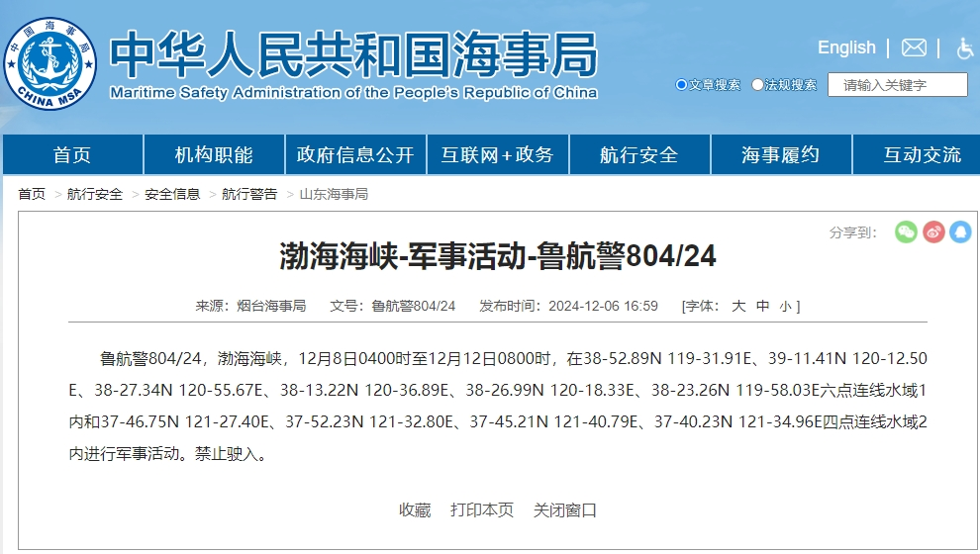Click the blue bell share icon
The height and width of the screenshot is (554, 980).
click(960, 232)
